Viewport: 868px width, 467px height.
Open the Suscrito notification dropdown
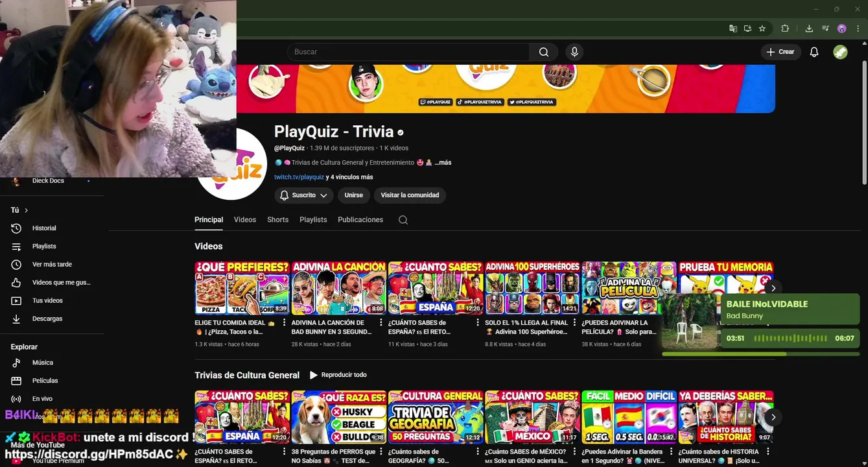303,195
